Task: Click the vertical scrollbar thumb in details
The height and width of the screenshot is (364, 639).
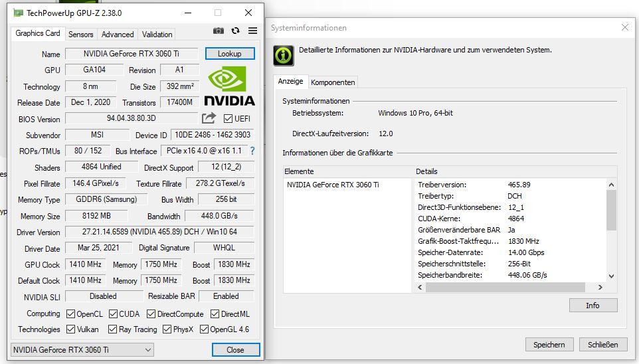Action: click(611, 211)
